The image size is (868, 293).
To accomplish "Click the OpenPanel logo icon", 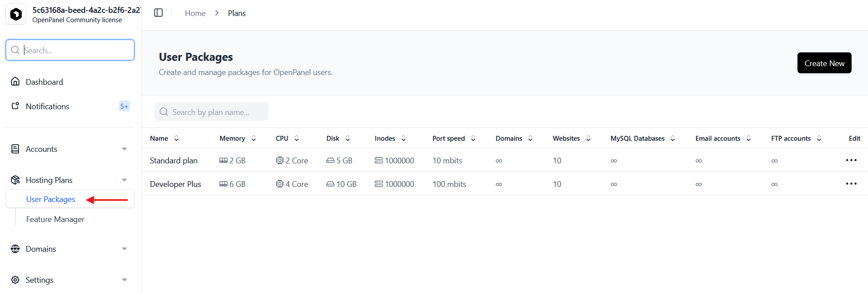I will [x=16, y=14].
